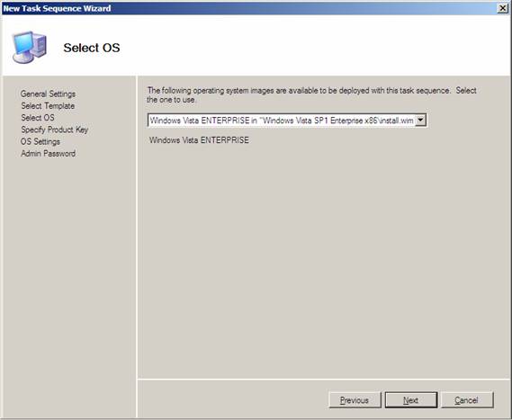Click the operating system images instruction text
This screenshot has height=420, width=512.
311,95
